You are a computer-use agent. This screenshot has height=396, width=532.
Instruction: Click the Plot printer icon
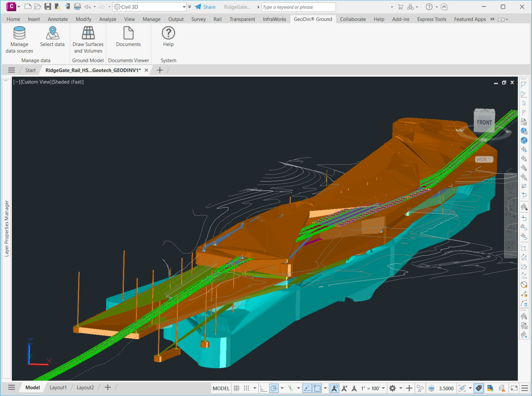(77, 7)
